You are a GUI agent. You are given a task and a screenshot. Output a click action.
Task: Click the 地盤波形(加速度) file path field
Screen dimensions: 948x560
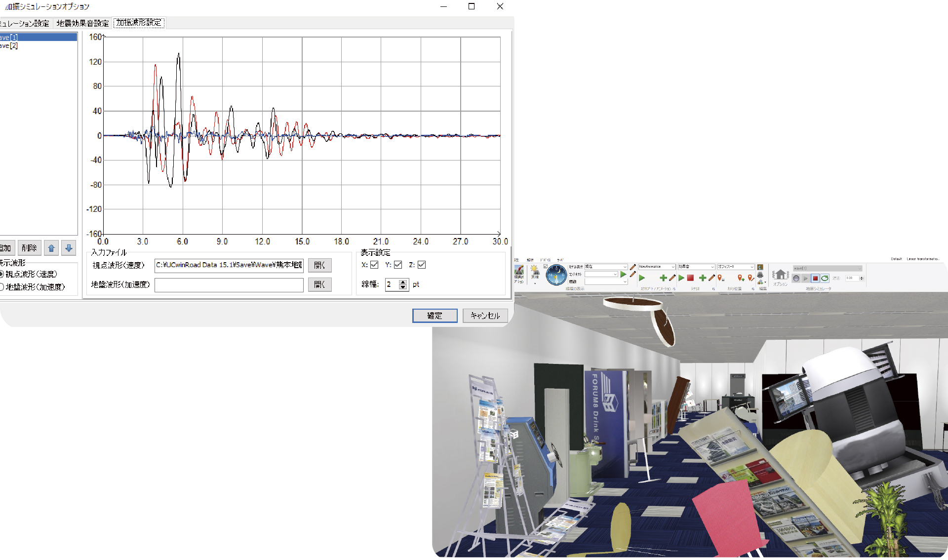[229, 285]
